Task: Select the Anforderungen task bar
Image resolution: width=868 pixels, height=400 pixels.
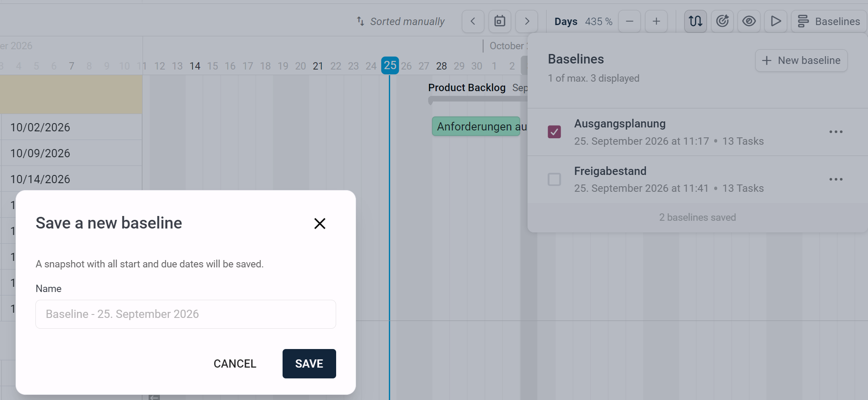Action: (476, 126)
